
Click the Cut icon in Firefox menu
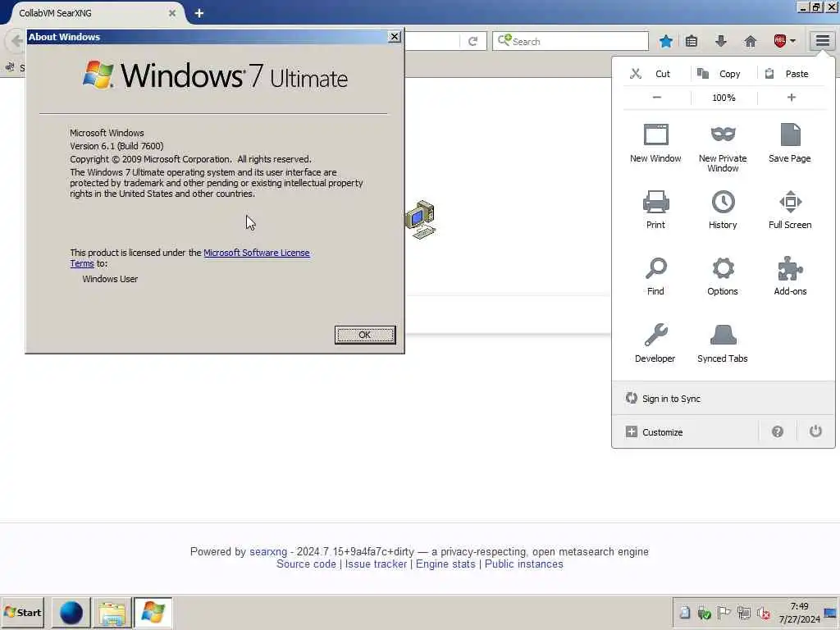(x=636, y=74)
